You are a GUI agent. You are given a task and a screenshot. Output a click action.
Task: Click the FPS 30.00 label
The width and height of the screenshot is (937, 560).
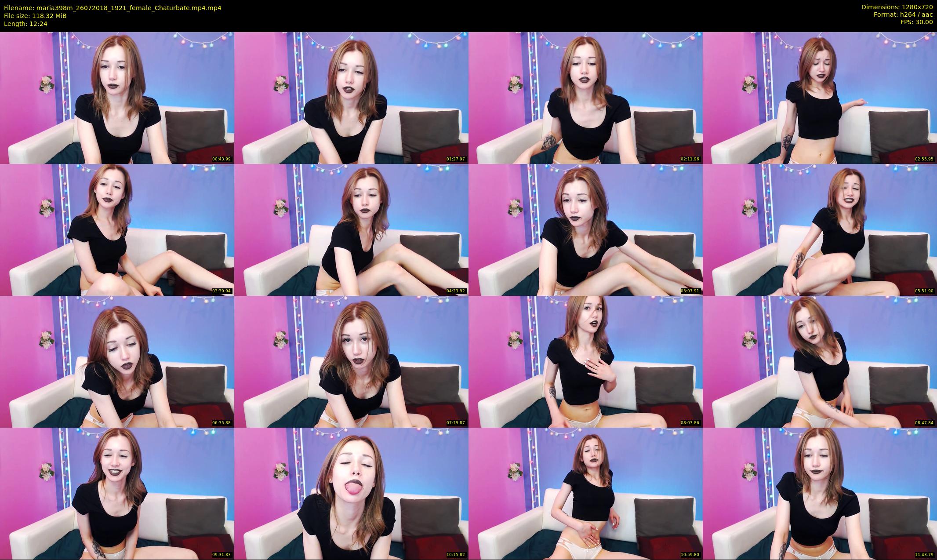coord(916,22)
